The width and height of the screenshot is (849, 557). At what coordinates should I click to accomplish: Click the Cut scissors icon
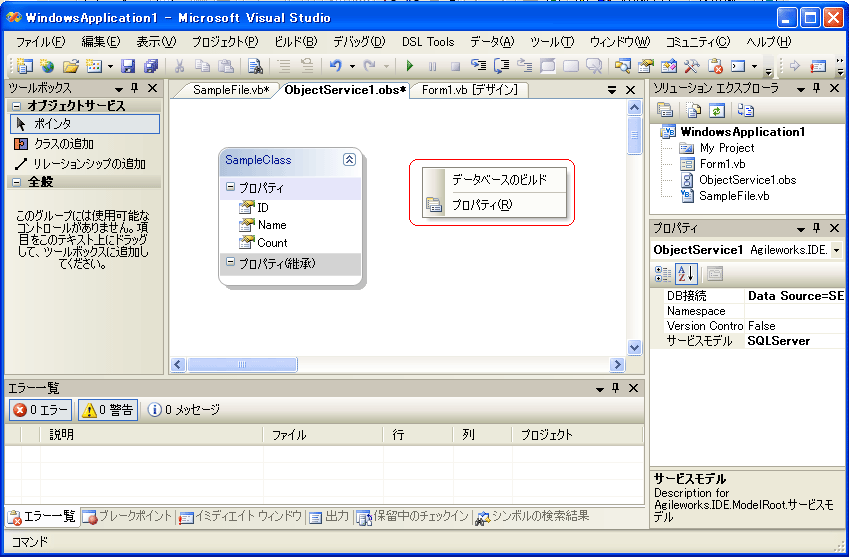pos(179,66)
